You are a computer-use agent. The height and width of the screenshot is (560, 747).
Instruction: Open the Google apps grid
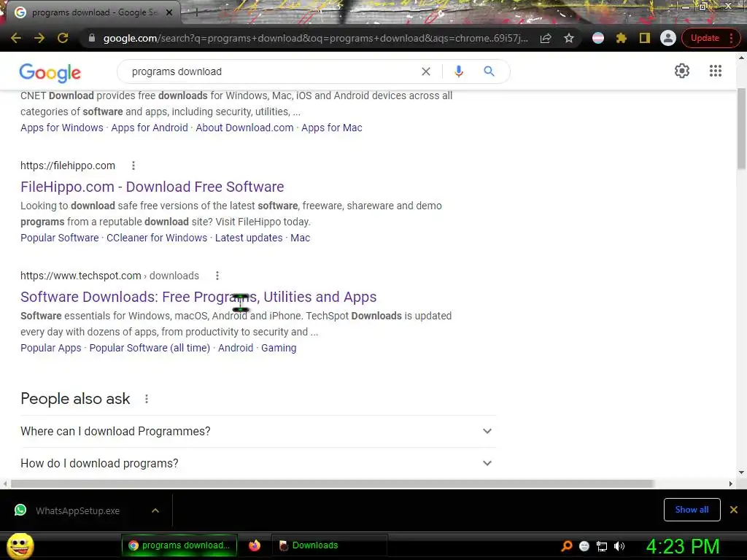pos(716,71)
